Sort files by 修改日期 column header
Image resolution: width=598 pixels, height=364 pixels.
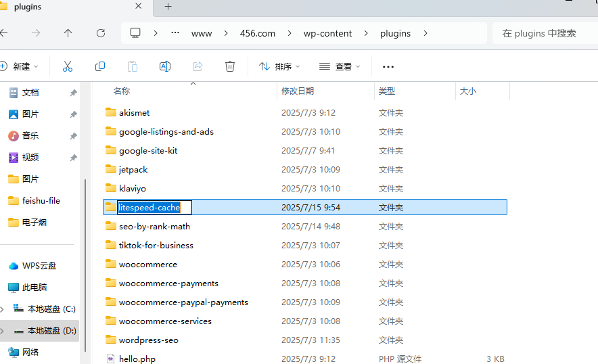pos(298,91)
